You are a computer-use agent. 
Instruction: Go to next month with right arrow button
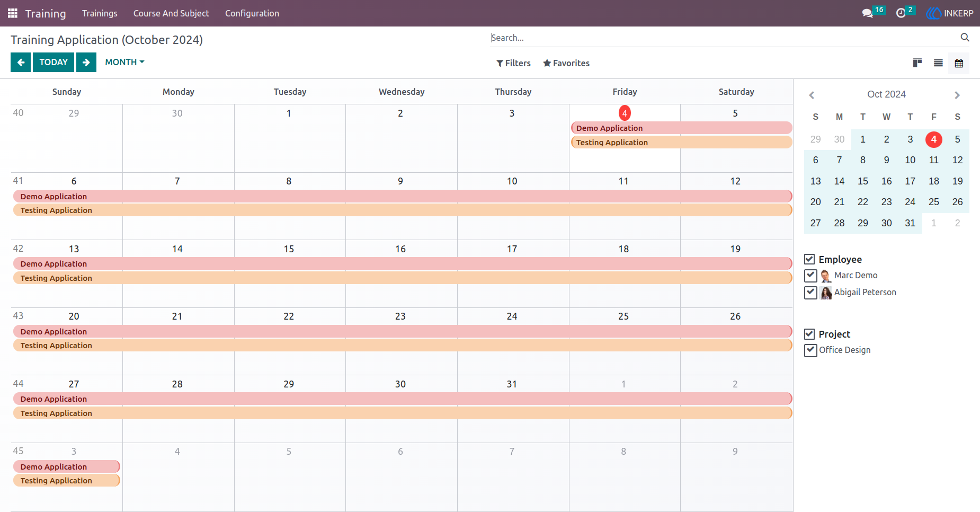coord(86,62)
